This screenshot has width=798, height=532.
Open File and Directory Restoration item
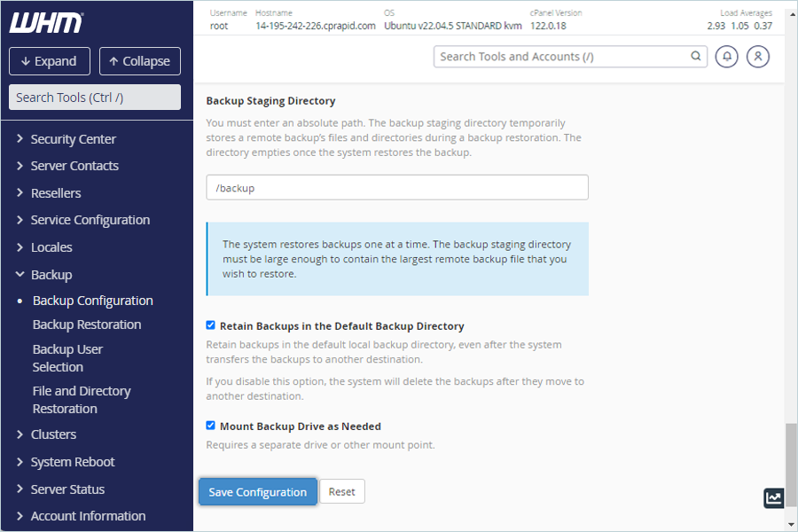(x=82, y=400)
